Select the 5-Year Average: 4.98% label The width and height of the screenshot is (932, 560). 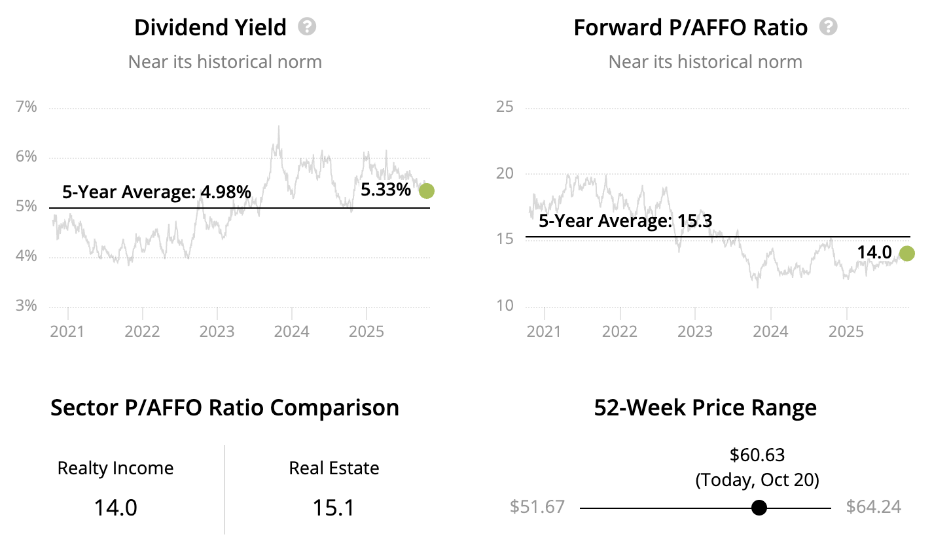point(156,192)
